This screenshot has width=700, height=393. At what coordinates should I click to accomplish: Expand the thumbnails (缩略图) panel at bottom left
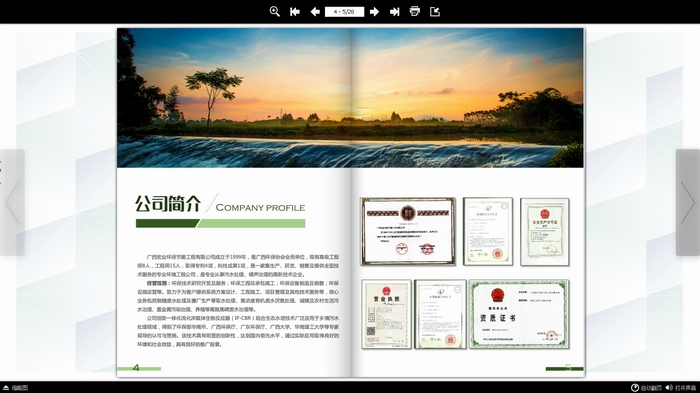point(15,388)
